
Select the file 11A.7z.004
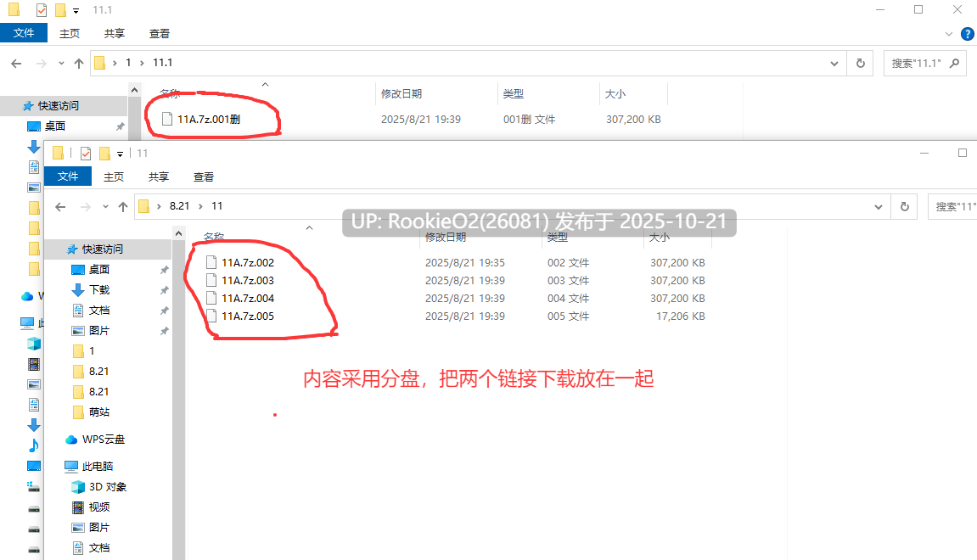pos(247,299)
